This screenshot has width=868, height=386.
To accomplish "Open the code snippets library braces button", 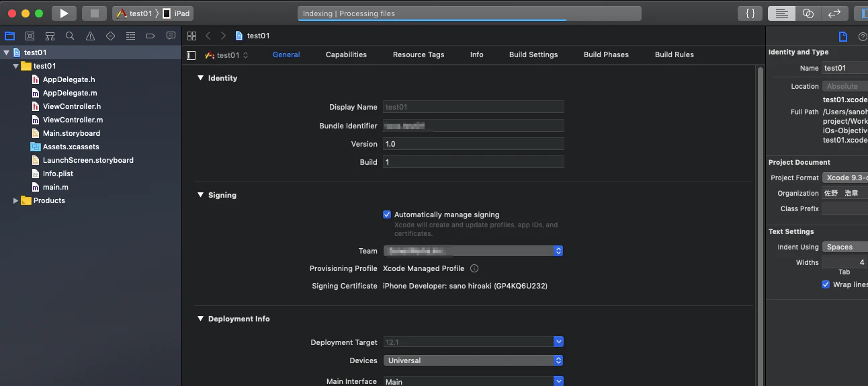I will point(750,13).
